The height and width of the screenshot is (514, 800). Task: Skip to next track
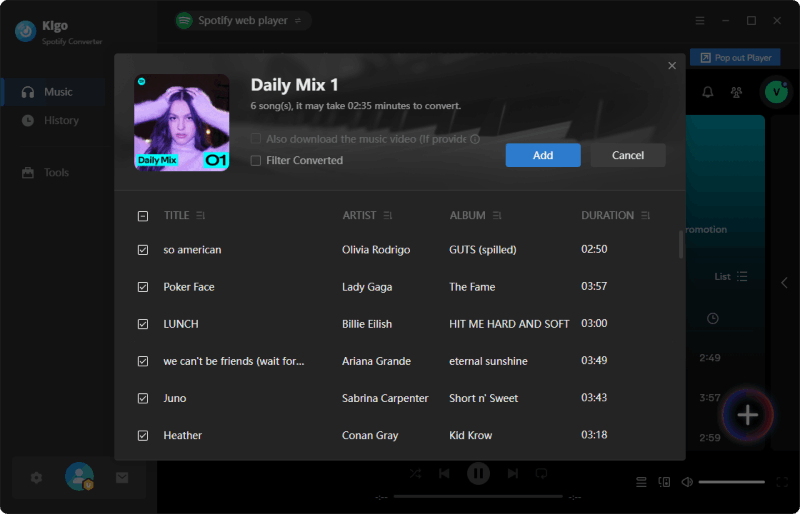513,474
